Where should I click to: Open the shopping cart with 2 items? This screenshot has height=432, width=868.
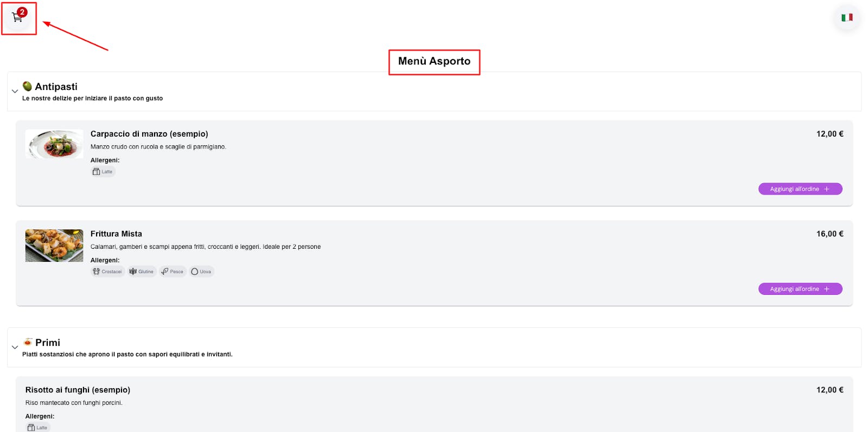coord(18,17)
